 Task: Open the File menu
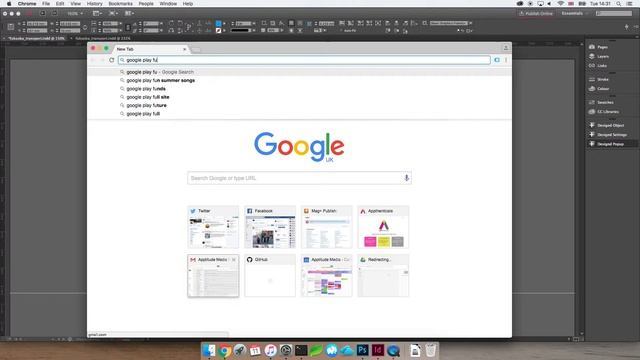pos(46,4)
